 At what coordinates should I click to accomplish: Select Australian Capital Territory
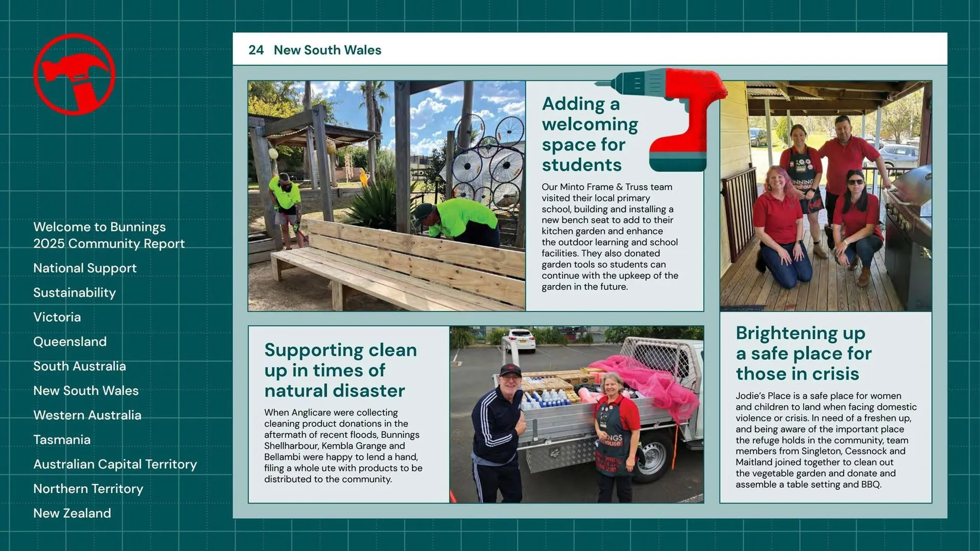click(x=115, y=464)
